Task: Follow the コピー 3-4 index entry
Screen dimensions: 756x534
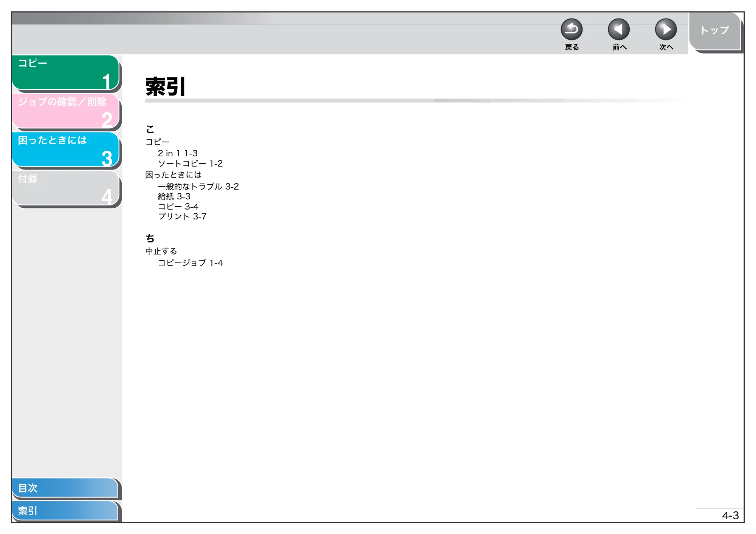Action: tap(178, 207)
